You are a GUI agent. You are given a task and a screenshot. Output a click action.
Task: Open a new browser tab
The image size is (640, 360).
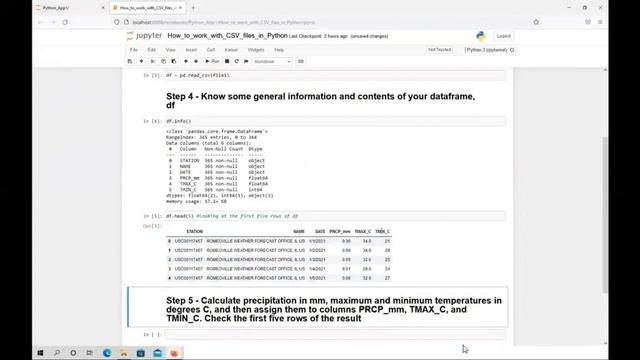coord(193,8)
